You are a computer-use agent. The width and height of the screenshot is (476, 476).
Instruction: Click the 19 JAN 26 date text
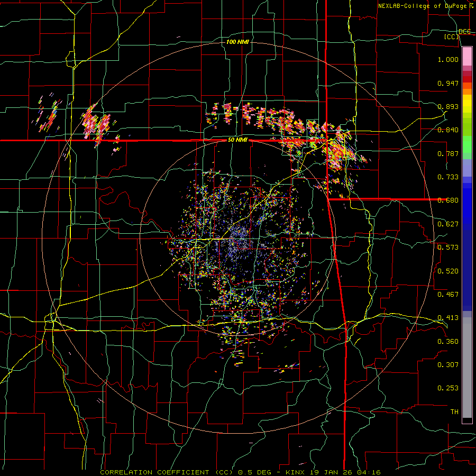pyautogui.click(x=332, y=472)
